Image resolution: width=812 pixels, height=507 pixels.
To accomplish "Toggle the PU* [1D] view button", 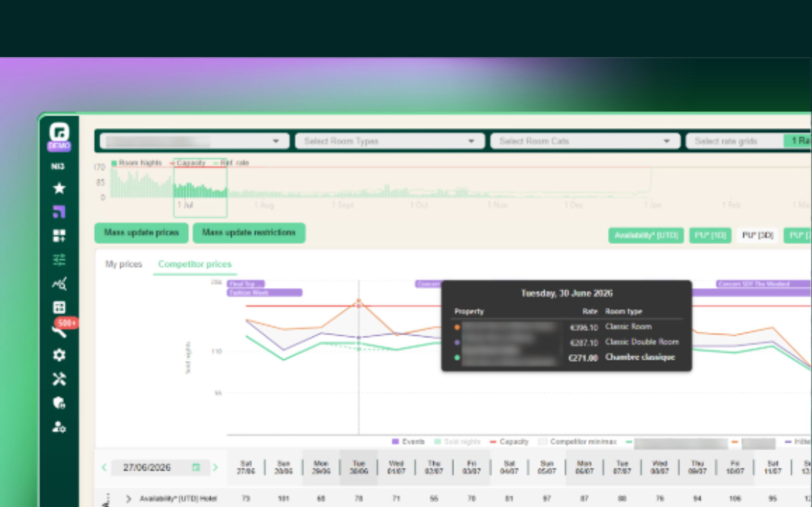I will (710, 235).
